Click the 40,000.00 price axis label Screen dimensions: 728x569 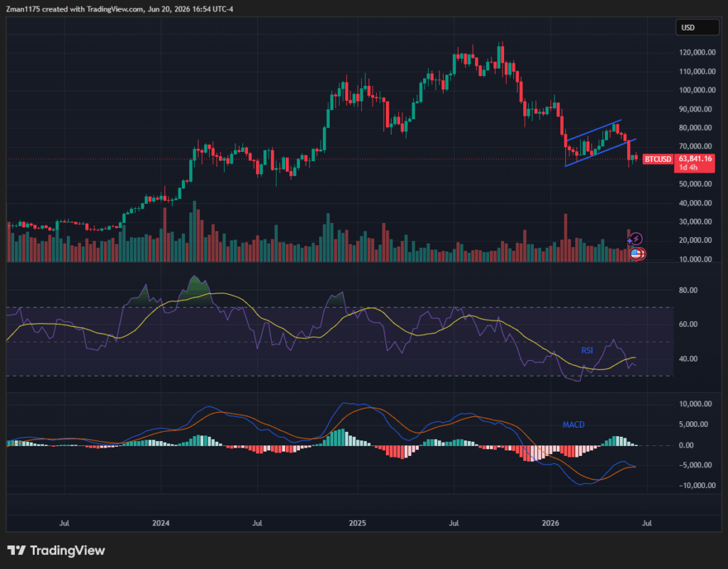695,203
